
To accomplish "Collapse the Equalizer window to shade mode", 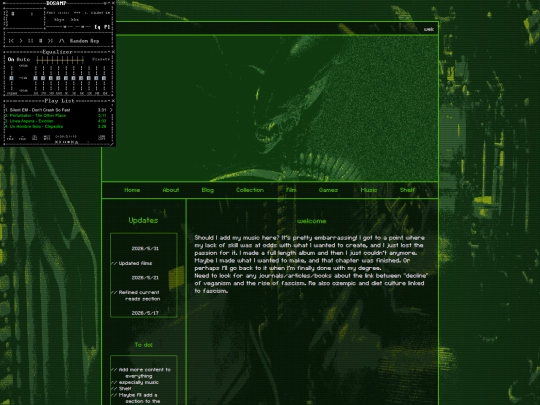I will (109, 52).
